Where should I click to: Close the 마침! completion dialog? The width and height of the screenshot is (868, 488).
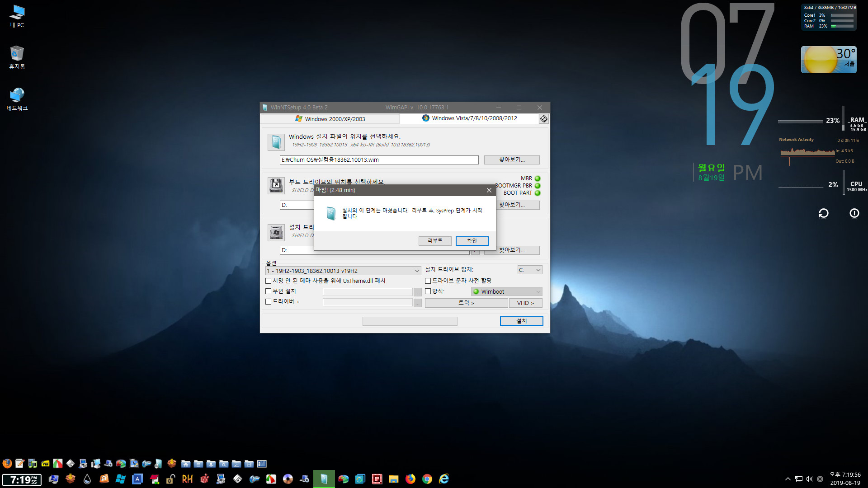tap(489, 190)
